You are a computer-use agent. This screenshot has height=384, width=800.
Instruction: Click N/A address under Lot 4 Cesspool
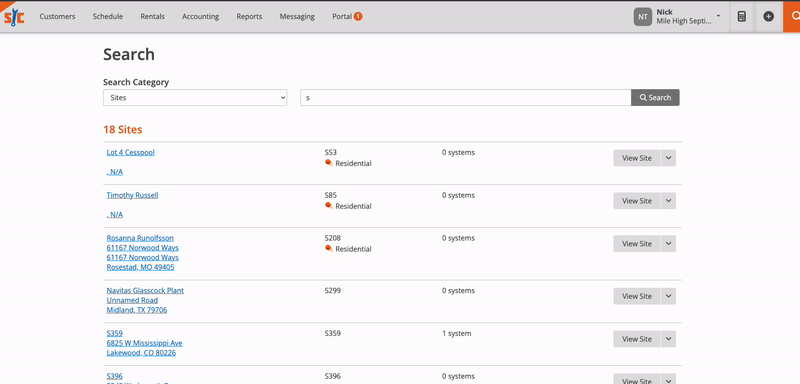point(115,171)
